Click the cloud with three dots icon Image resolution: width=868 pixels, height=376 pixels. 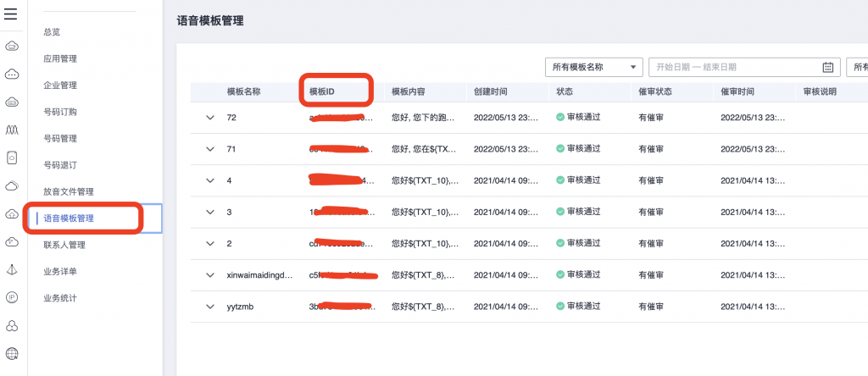point(12,74)
